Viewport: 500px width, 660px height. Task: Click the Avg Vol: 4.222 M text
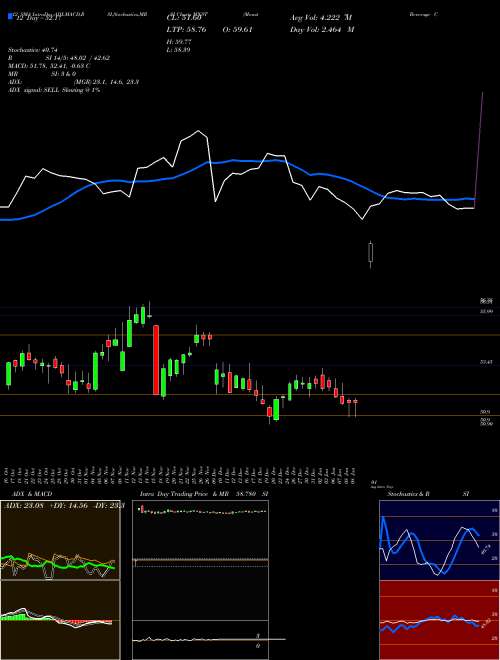[321, 18]
